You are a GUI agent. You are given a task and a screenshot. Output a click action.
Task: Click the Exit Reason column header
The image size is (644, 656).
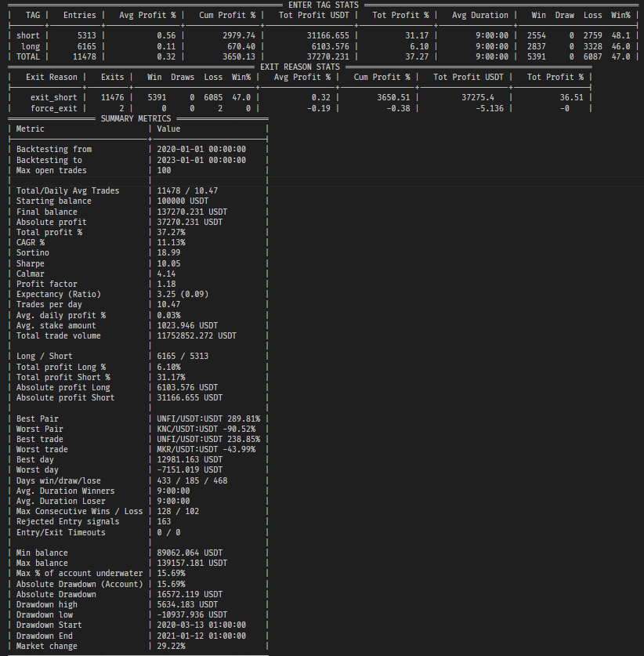click(x=52, y=77)
